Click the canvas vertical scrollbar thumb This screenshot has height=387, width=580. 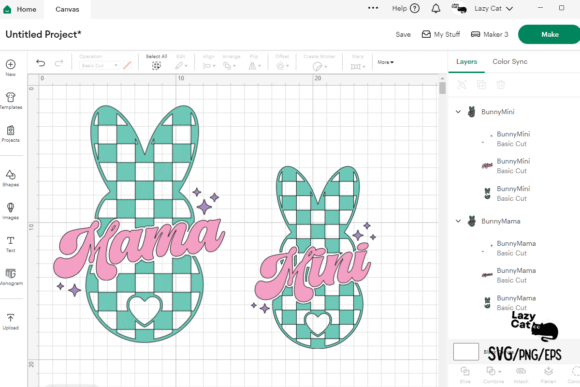tap(442, 88)
